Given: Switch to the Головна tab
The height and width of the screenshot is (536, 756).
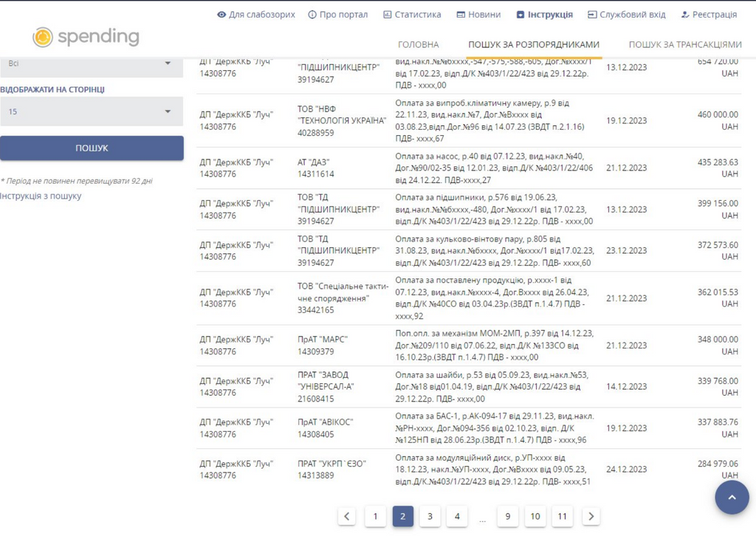Looking at the screenshot, I should pos(418,45).
